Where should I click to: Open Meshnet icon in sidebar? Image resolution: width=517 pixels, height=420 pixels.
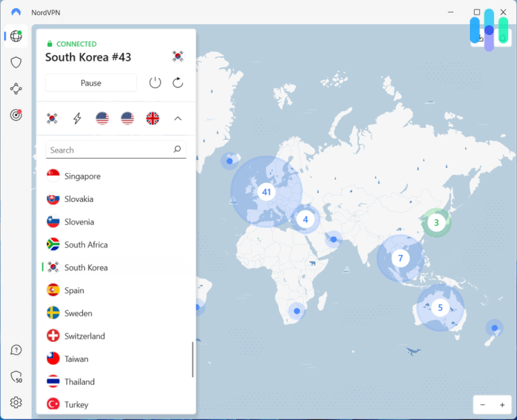tap(16, 89)
